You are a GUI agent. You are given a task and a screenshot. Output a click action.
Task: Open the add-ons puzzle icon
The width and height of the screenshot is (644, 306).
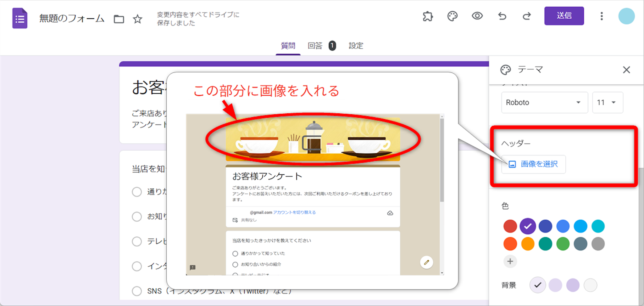(x=428, y=16)
